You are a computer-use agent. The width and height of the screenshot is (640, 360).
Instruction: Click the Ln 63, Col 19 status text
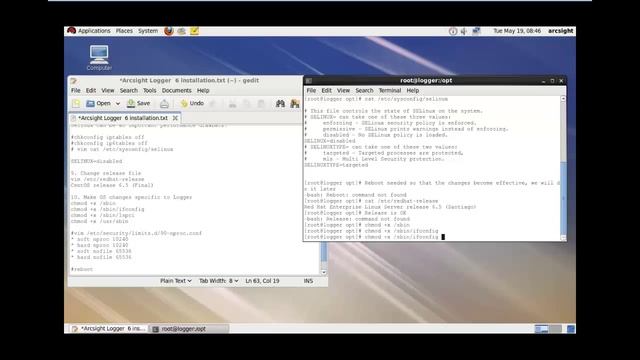262,281
